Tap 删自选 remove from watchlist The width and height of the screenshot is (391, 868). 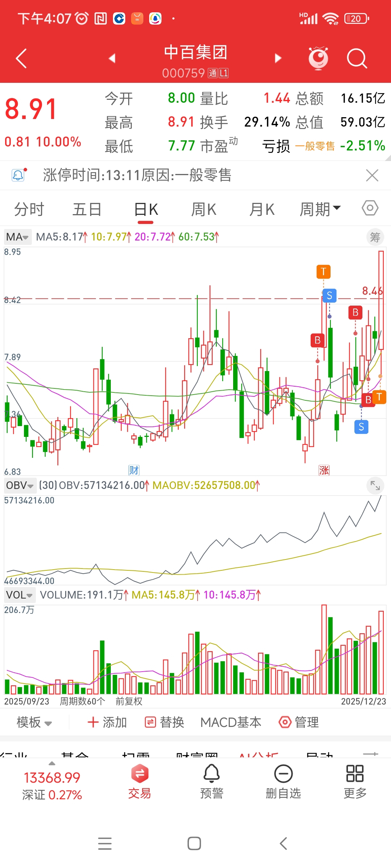point(283,781)
